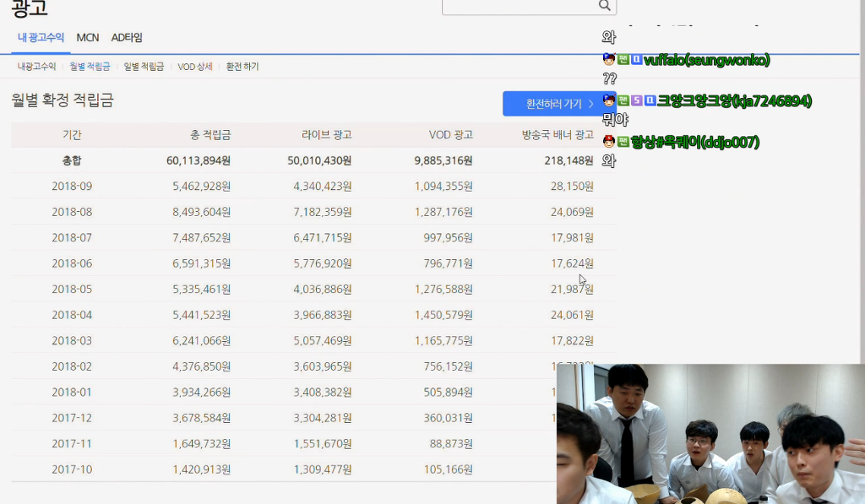Click the 월별 확정 적립금 heading
The width and height of the screenshot is (865, 504).
tap(63, 100)
